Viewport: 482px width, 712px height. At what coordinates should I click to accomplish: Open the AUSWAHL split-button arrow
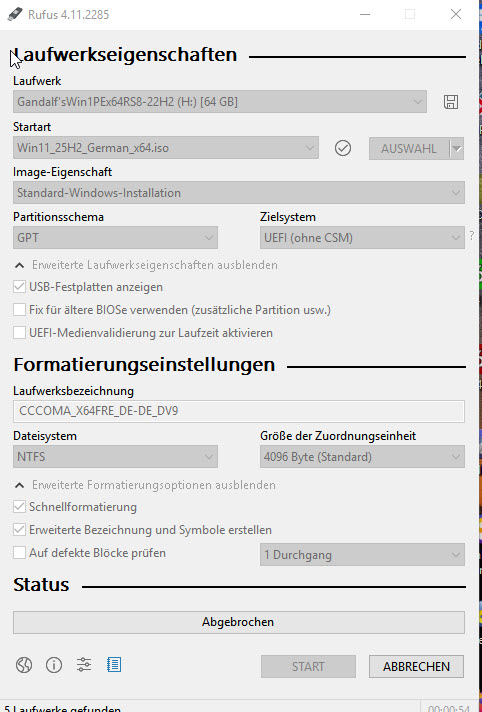[x=457, y=149]
